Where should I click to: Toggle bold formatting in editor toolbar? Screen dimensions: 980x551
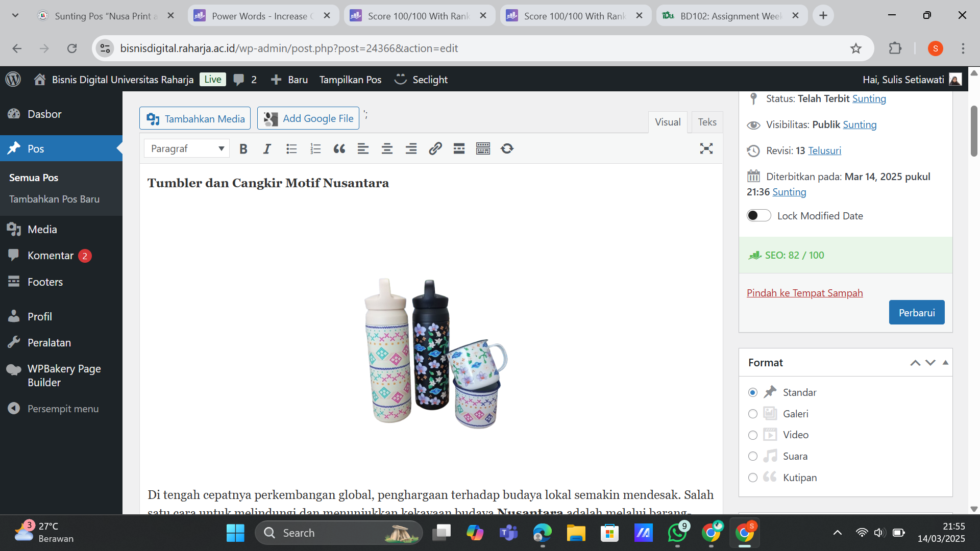click(243, 149)
